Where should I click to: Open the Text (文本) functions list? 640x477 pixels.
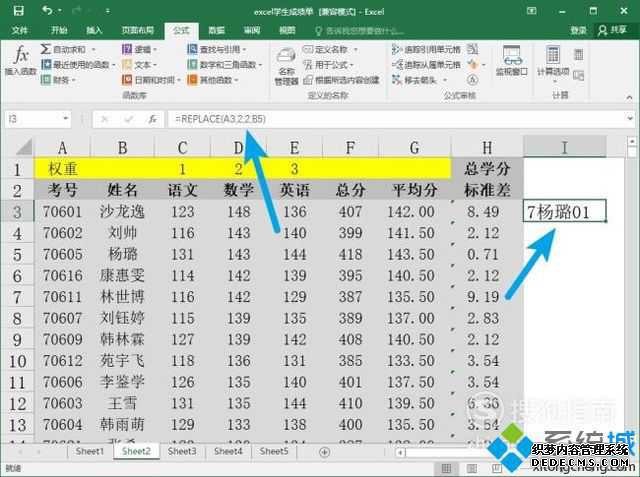pyautogui.click(x=139, y=64)
